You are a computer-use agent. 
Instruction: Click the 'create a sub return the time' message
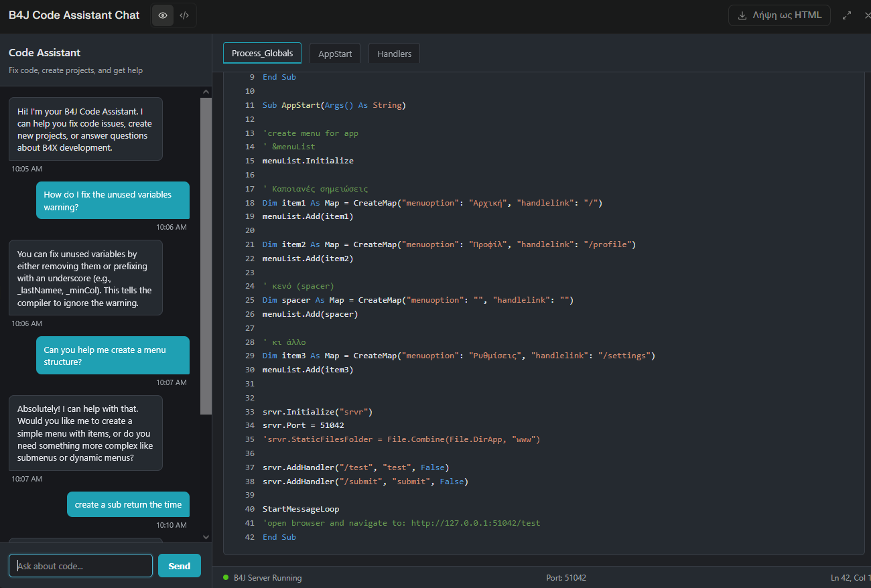[x=128, y=505]
